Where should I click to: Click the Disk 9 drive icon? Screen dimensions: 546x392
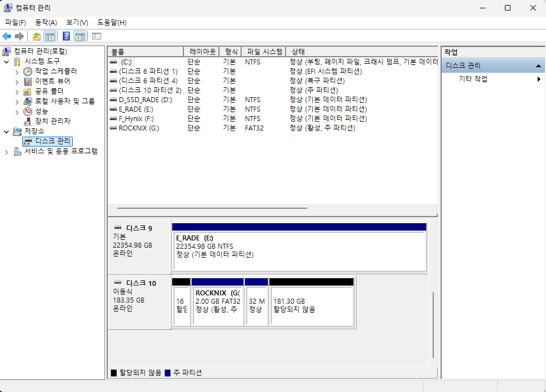[118, 227]
